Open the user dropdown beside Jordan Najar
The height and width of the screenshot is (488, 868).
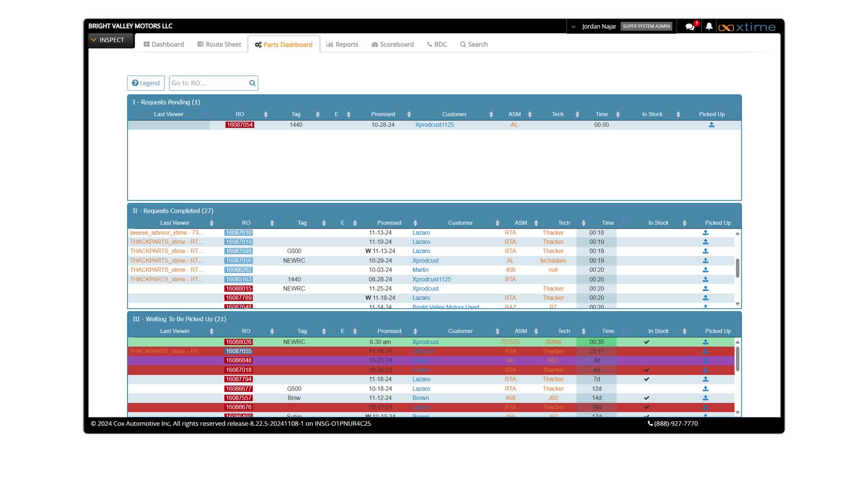tap(573, 27)
